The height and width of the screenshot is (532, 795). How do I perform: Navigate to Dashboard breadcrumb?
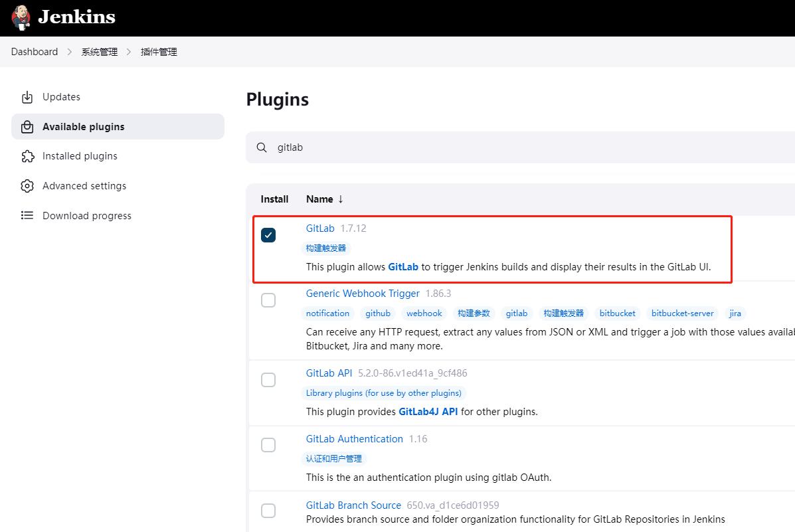34,51
